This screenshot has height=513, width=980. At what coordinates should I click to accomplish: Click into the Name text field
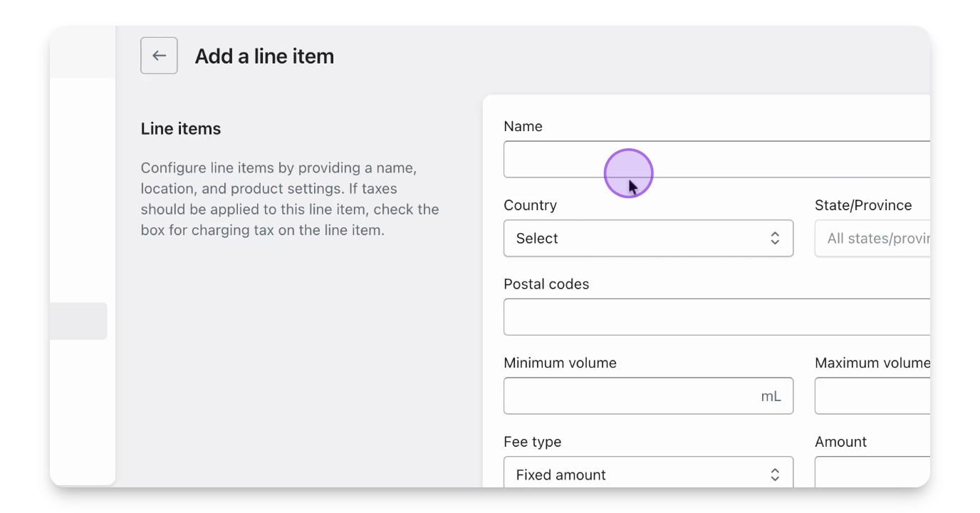712,160
